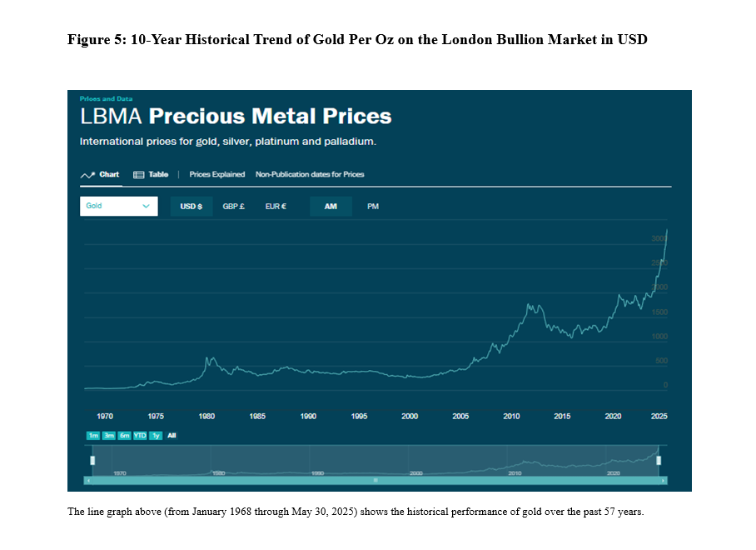Click the left range slider handle

point(92,460)
